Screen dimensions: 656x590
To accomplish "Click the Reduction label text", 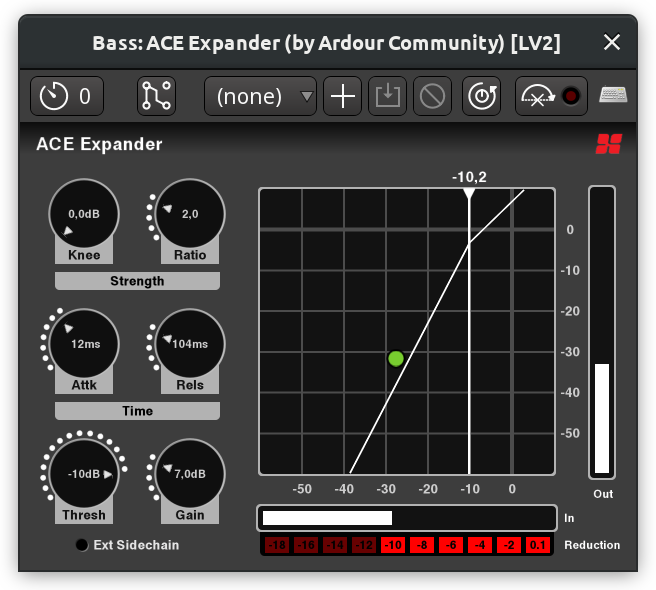I will (592, 545).
